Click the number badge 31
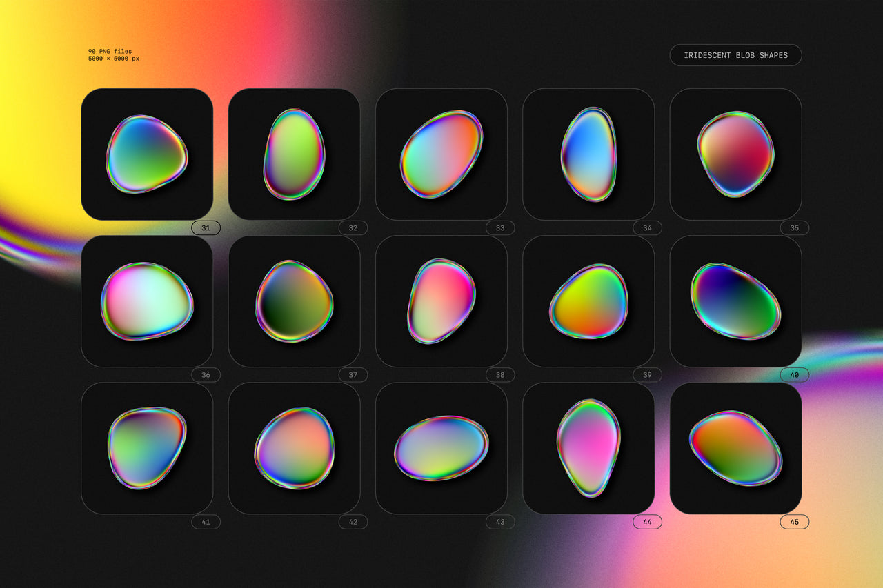 tap(206, 227)
